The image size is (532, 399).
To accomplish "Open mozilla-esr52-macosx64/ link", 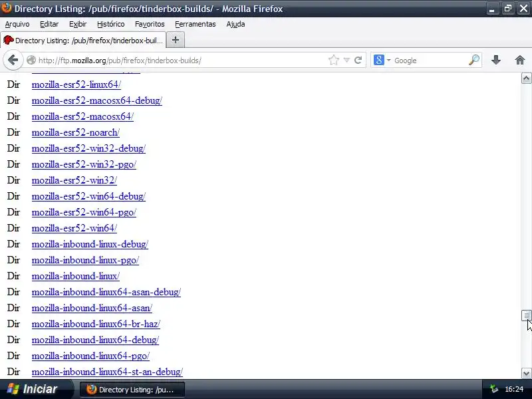I will (x=82, y=116).
